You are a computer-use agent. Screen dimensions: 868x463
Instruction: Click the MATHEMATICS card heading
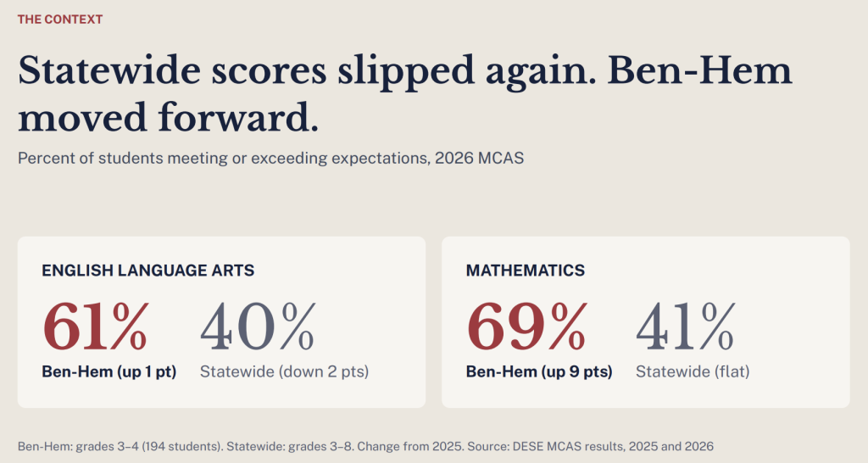525,271
